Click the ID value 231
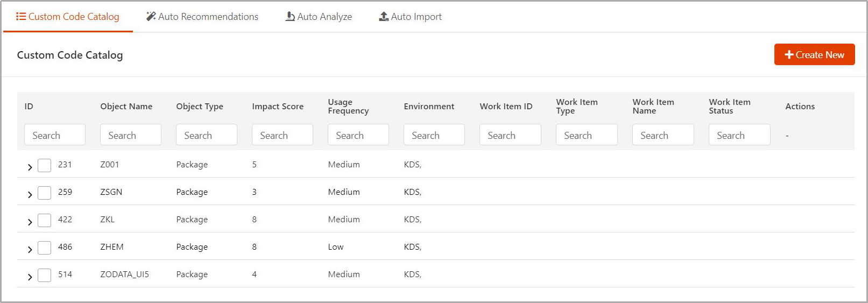868x303 pixels. [x=65, y=165]
